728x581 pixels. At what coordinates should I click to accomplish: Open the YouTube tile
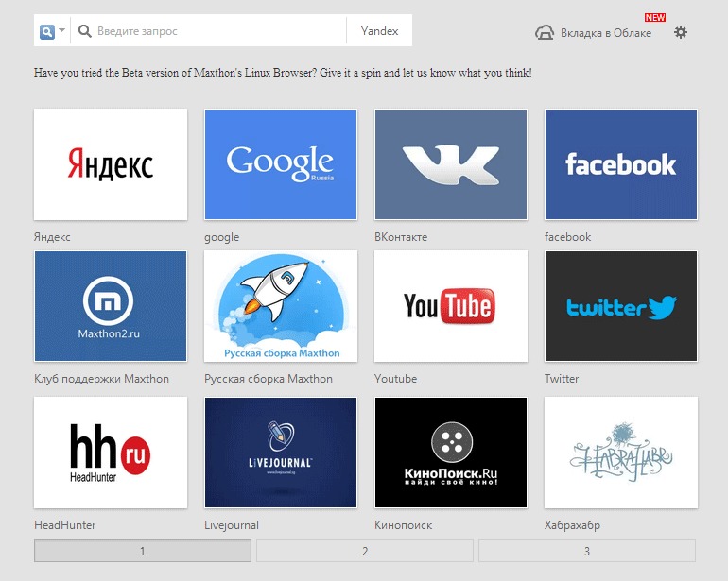[451, 306]
